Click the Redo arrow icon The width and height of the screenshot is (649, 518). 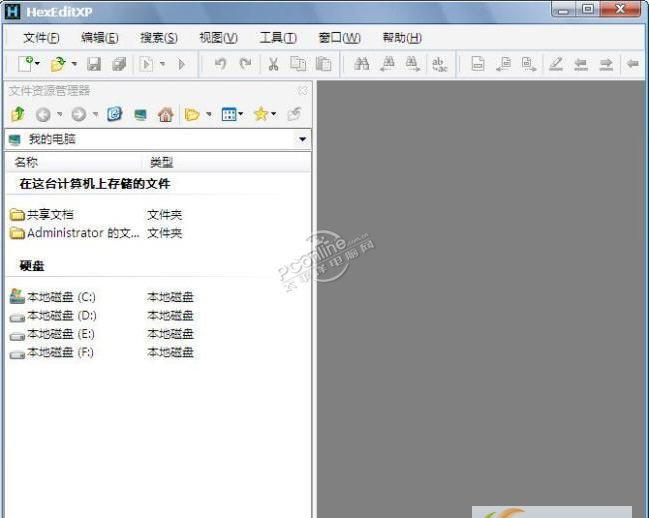[245, 64]
